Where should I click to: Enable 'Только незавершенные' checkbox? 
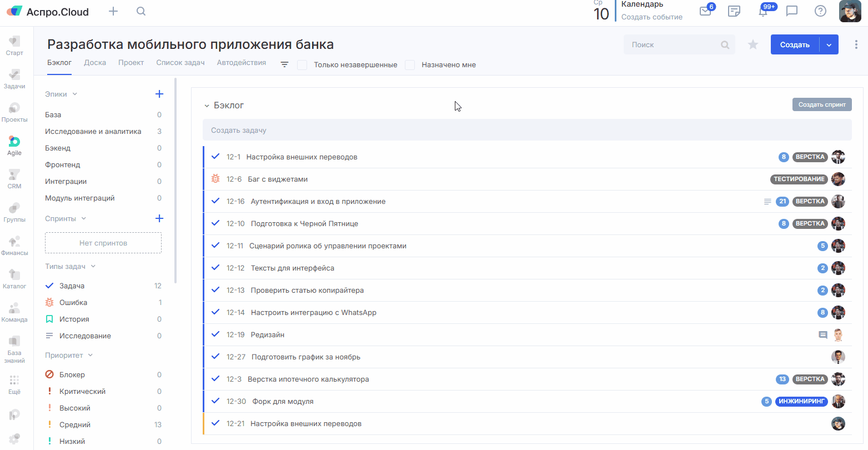click(x=302, y=65)
